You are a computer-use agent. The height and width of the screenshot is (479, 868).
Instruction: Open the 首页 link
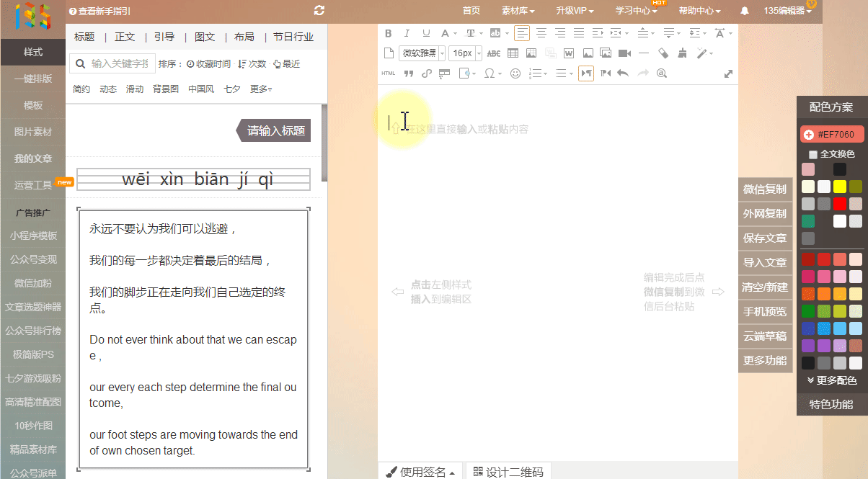(x=471, y=11)
